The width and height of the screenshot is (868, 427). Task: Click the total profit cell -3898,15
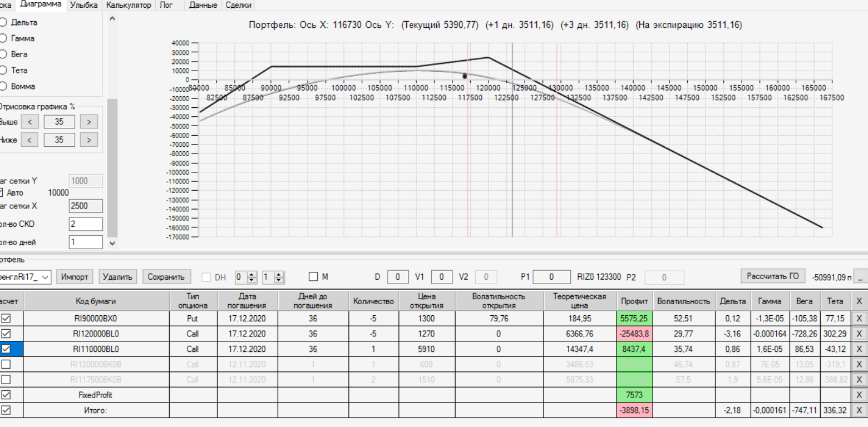tap(634, 410)
